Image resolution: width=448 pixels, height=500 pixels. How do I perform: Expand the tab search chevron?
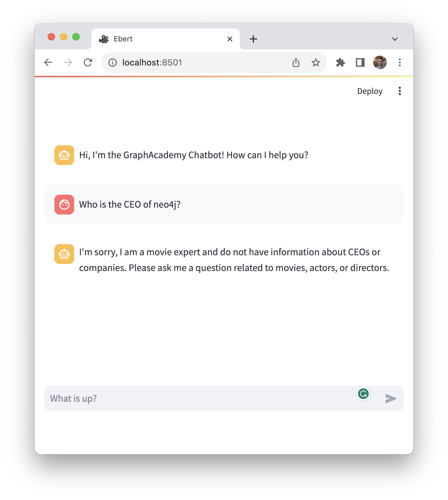[395, 39]
